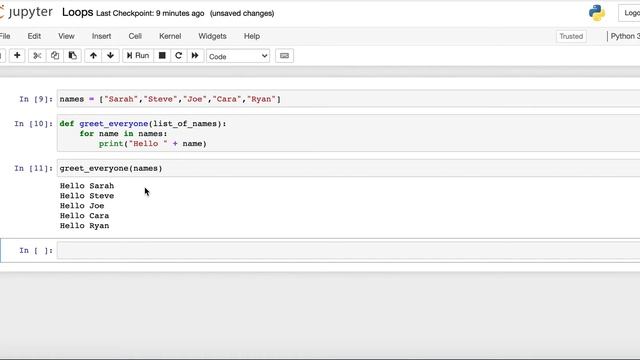Click the (unsaved changes) status text
Viewport: 640px width, 360px height.
click(x=242, y=13)
